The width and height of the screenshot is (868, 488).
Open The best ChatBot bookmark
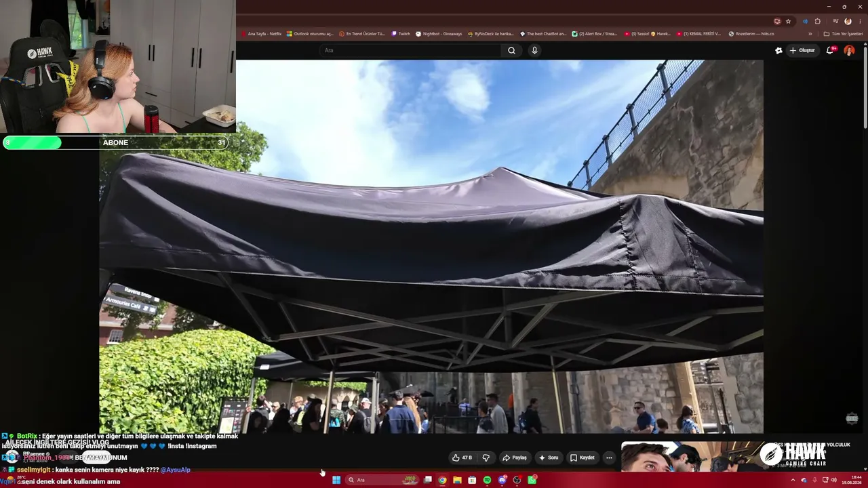pos(543,34)
